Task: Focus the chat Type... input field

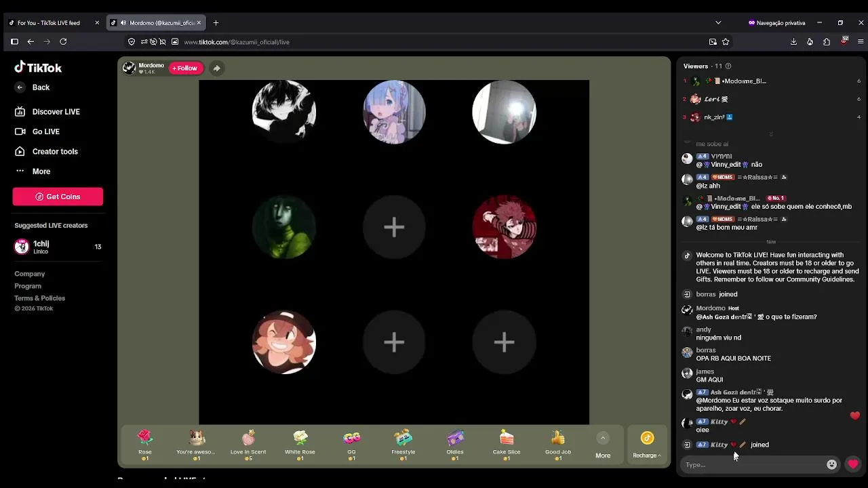Action: click(x=753, y=464)
